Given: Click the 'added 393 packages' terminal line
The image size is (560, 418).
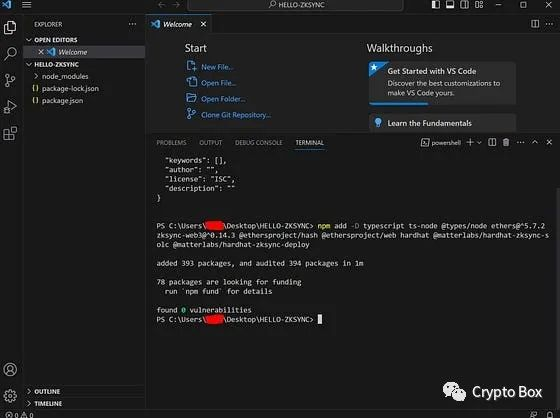Looking at the screenshot, I should [260, 263].
